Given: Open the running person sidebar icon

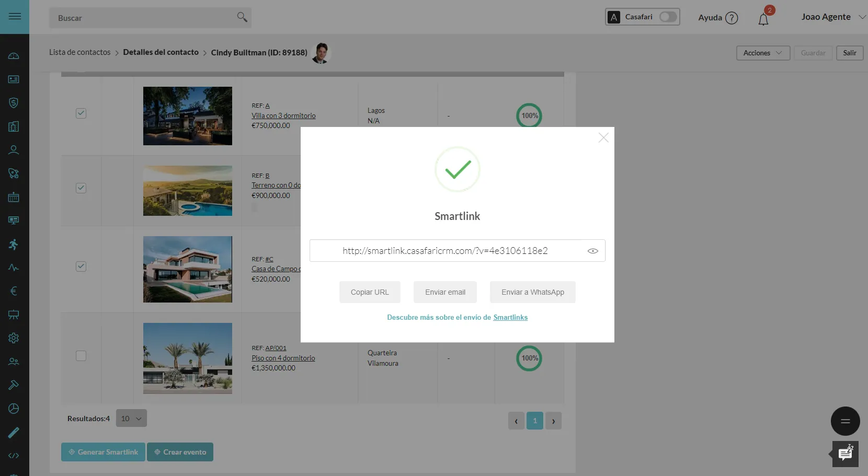Looking at the screenshot, I should point(14,244).
